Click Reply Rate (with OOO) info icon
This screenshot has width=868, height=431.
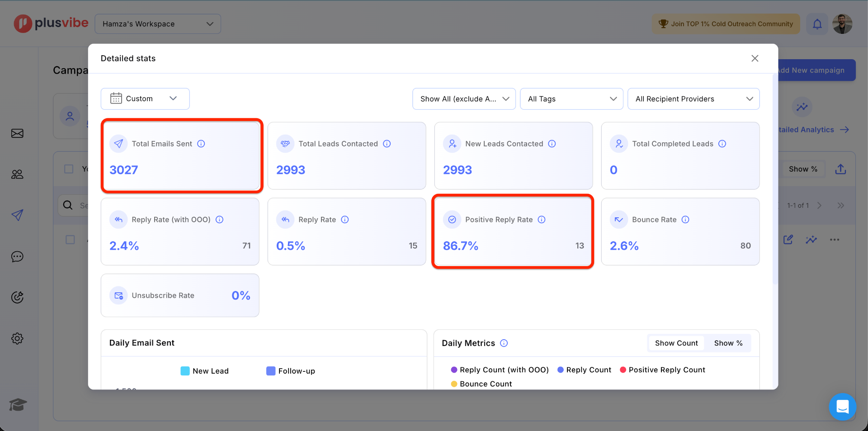pos(220,220)
